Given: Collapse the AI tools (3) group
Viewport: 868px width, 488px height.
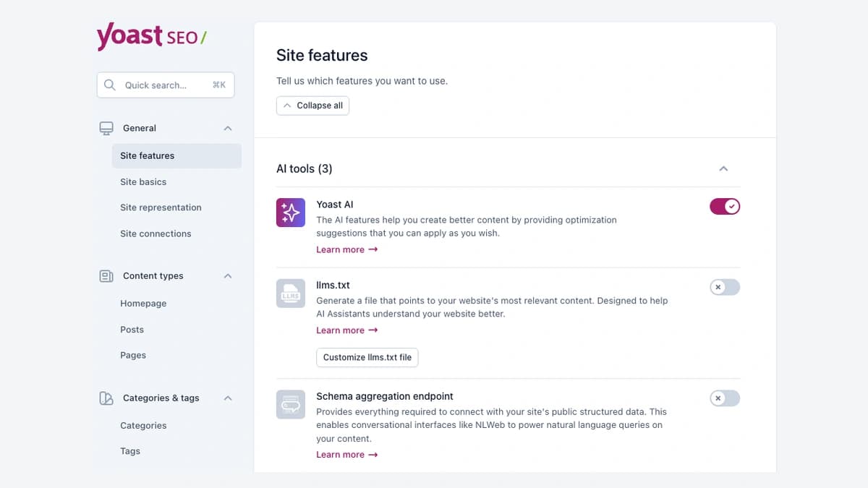Looking at the screenshot, I should click(723, 168).
